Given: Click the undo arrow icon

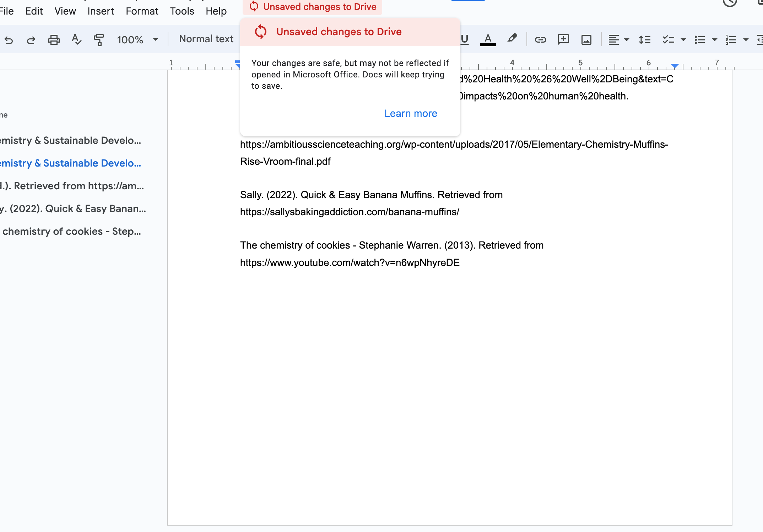Looking at the screenshot, I should point(9,39).
